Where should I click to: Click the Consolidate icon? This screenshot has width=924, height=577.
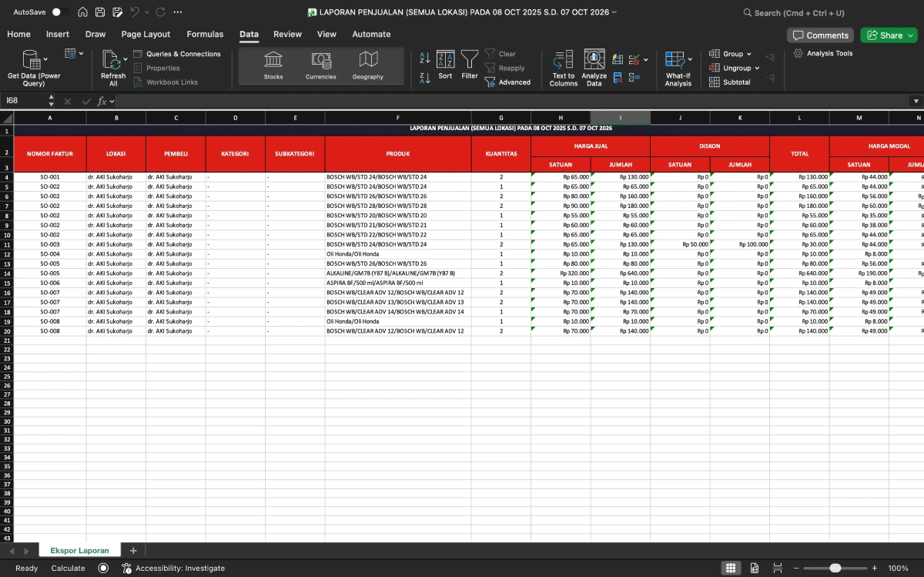point(634,77)
